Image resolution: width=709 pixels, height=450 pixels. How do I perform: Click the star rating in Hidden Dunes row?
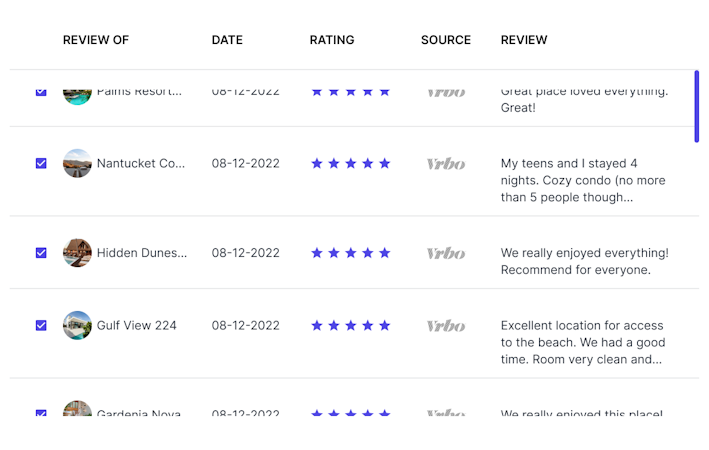point(350,253)
